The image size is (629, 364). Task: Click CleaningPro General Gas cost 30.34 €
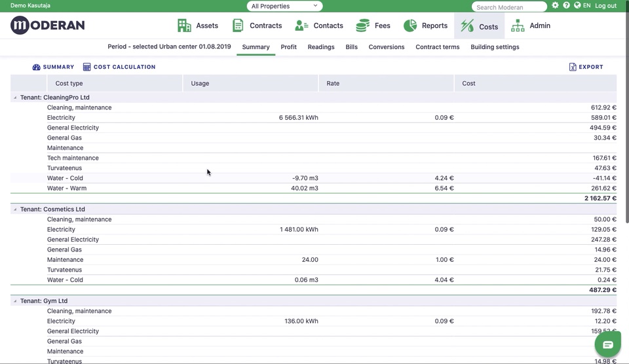[605, 138]
